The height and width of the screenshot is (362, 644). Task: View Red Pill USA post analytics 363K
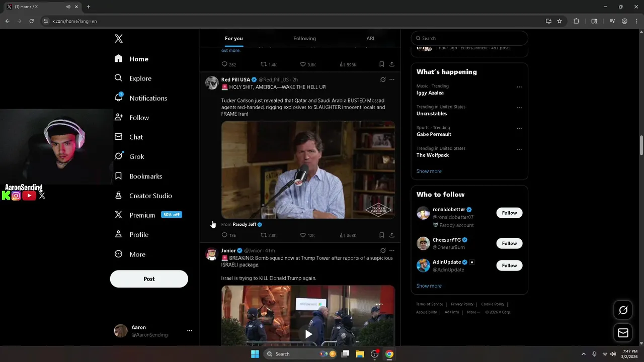(348, 235)
